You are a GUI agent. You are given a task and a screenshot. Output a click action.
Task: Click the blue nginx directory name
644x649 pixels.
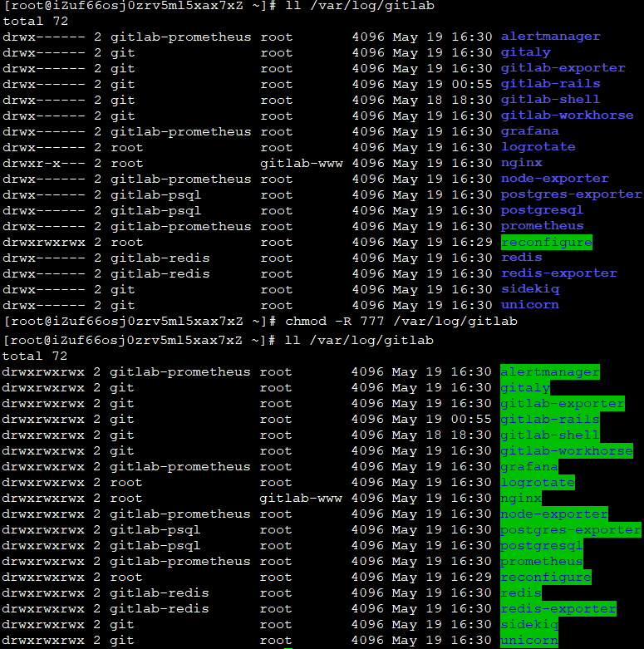click(522, 163)
